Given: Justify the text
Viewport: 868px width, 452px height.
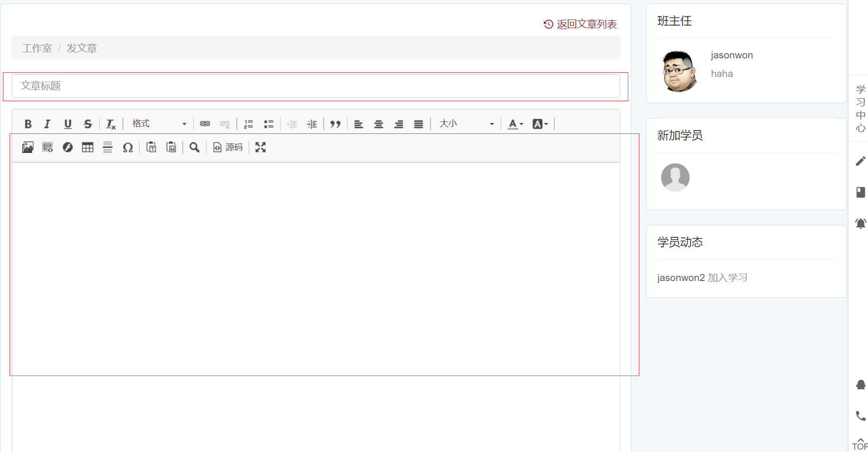Looking at the screenshot, I should click(x=419, y=124).
